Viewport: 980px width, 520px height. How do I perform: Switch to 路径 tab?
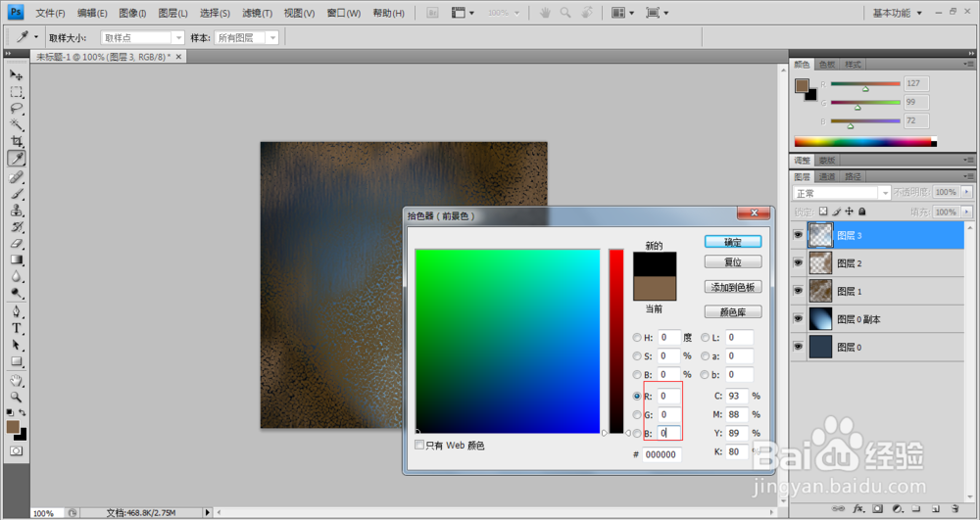[853, 176]
